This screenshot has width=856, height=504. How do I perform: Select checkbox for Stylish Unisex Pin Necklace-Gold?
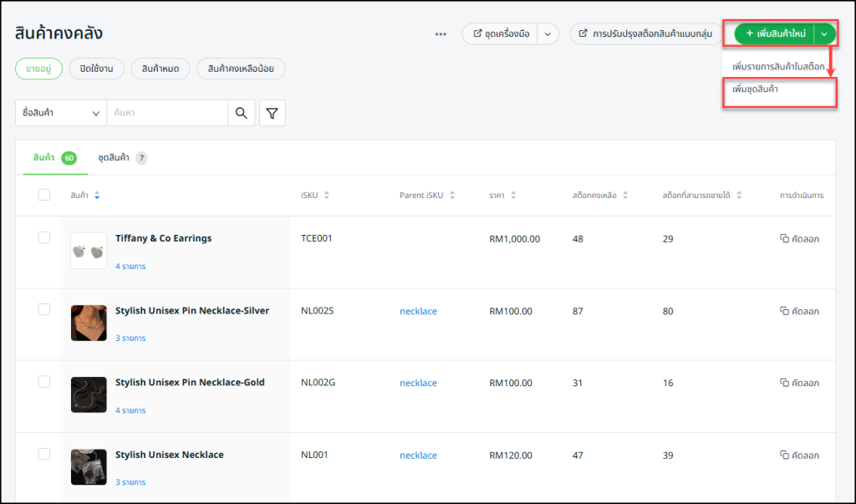44,382
